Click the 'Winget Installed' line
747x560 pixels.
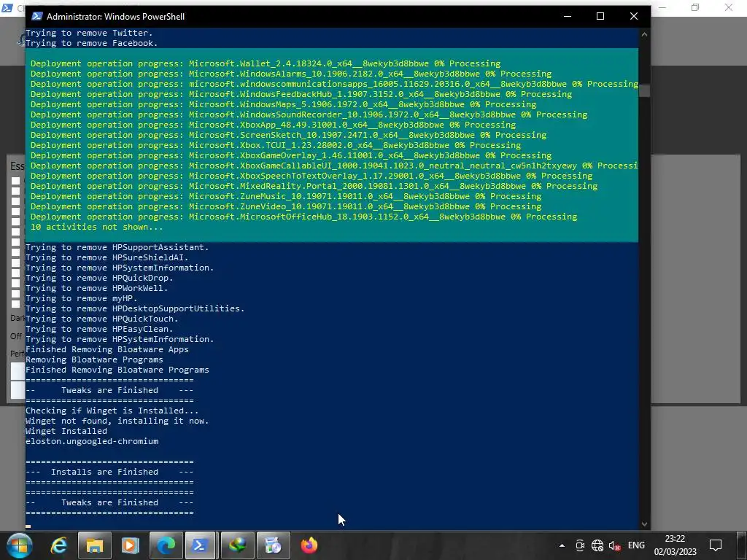point(66,431)
